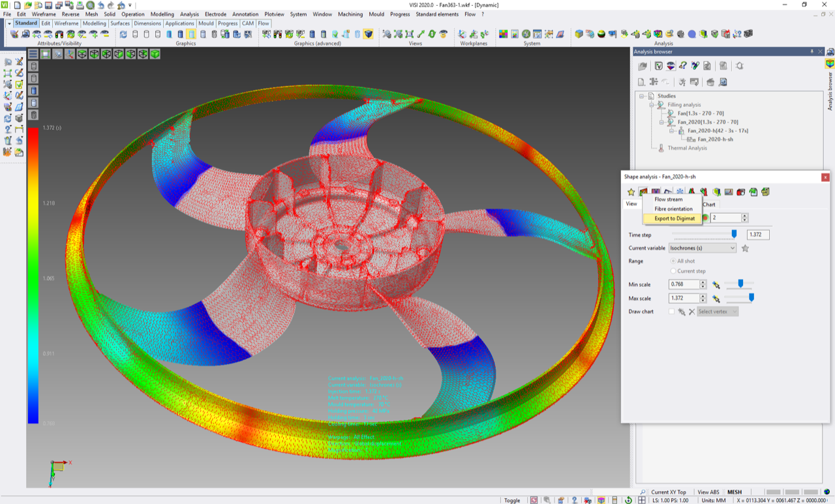Open the Flow ribbon tab
The height and width of the screenshot is (504, 835).
(x=264, y=23)
